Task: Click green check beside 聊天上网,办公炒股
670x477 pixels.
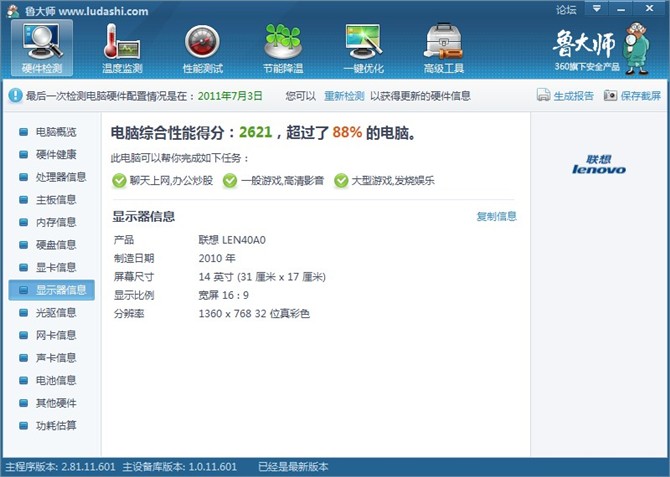Action: (x=119, y=181)
